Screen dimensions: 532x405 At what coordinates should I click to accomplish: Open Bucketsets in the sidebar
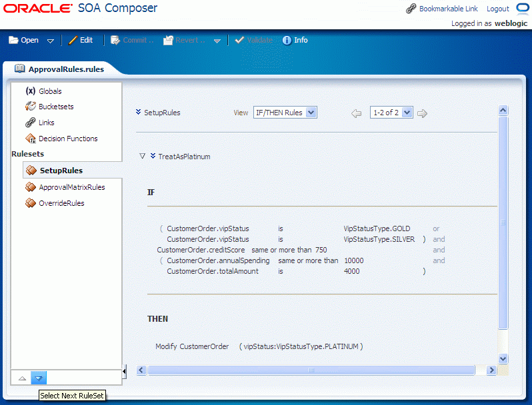point(56,107)
